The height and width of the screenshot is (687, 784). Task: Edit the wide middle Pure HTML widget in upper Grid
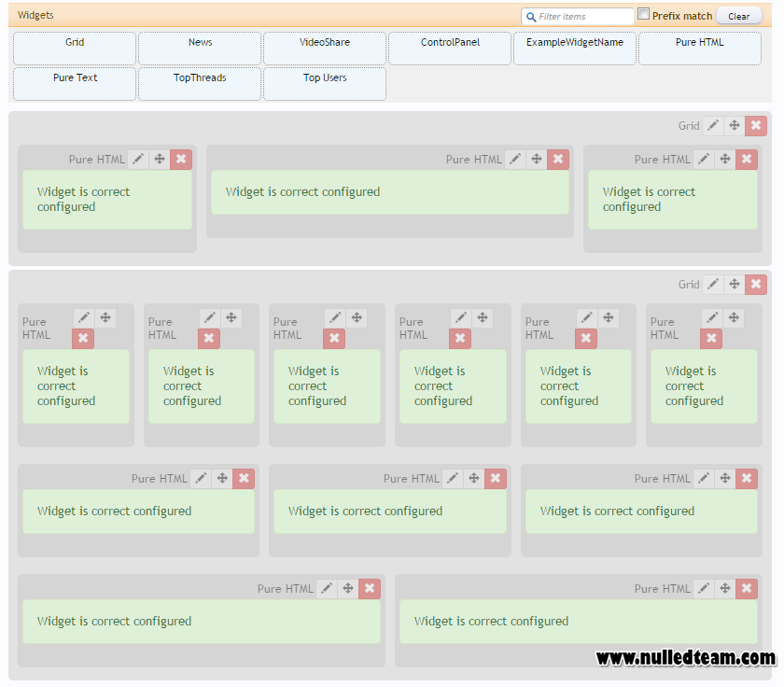515,160
